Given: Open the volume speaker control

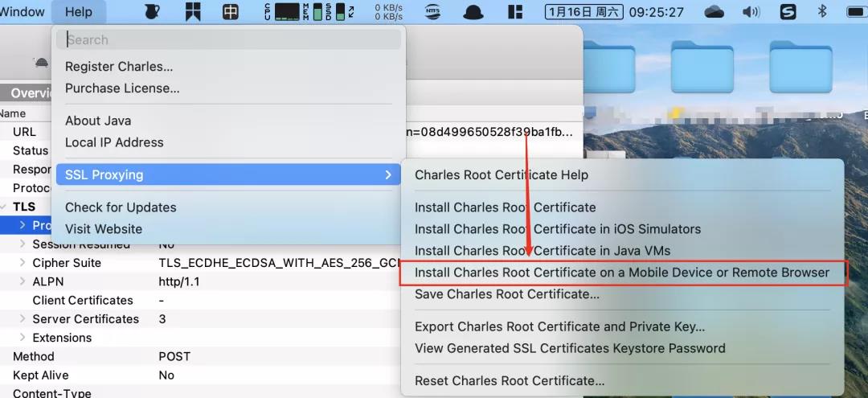Looking at the screenshot, I should (x=751, y=11).
